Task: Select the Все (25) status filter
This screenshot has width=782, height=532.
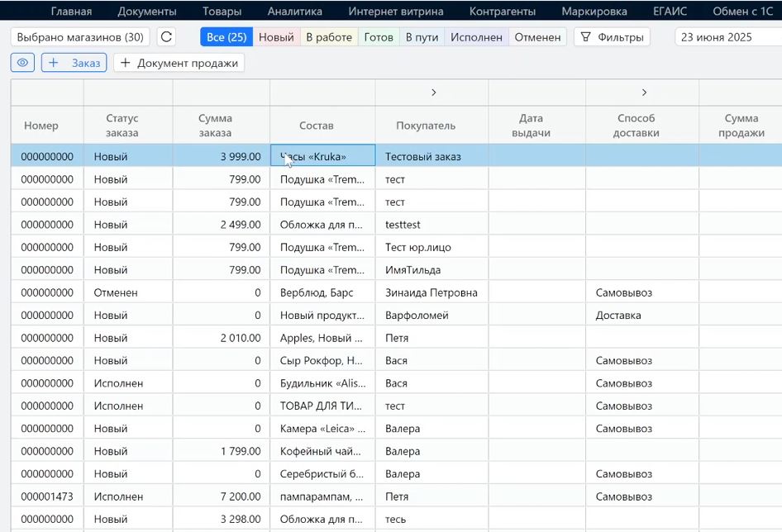Action: 226,37
